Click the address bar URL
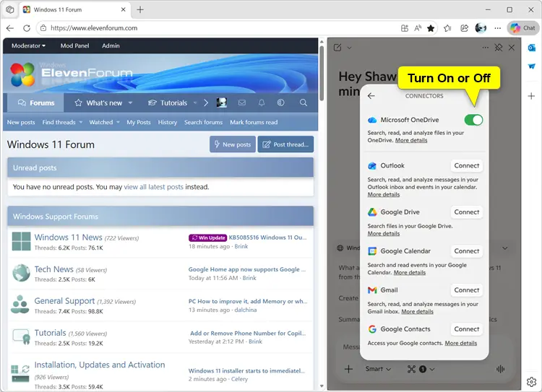Screen dimensions: 542x392 coord(94,28)
